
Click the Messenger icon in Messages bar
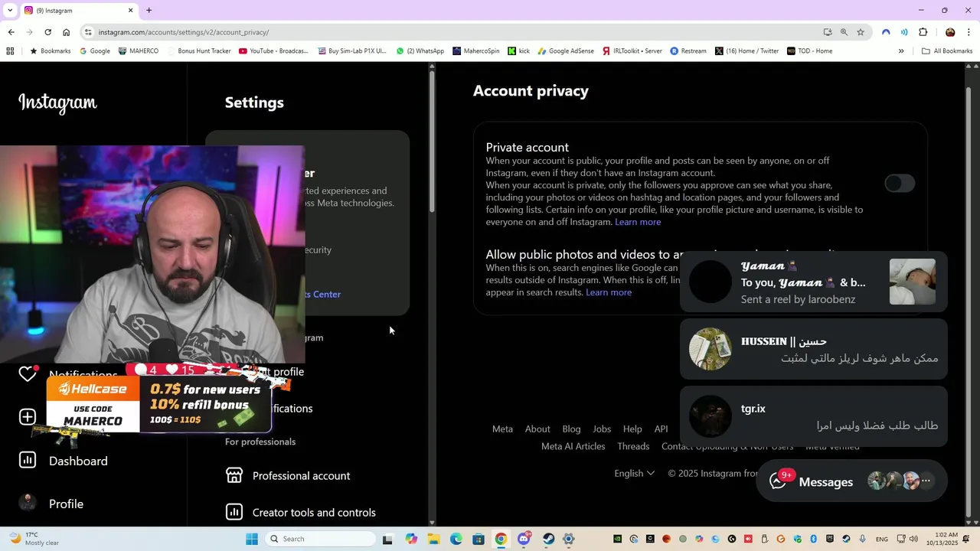tap(779, 481)
